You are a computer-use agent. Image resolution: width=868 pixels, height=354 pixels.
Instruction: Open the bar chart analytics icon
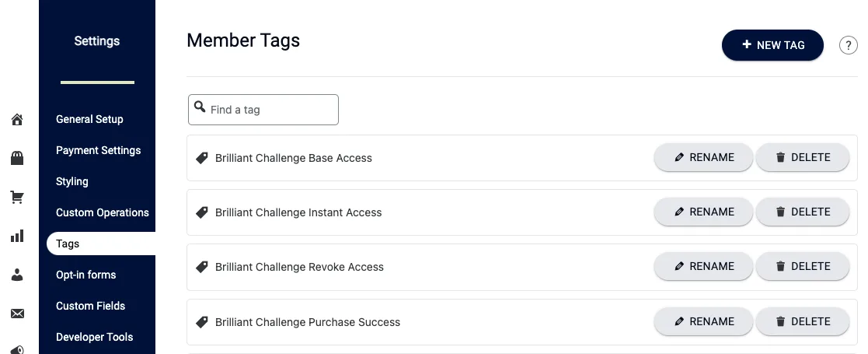[x=17, y=236]
